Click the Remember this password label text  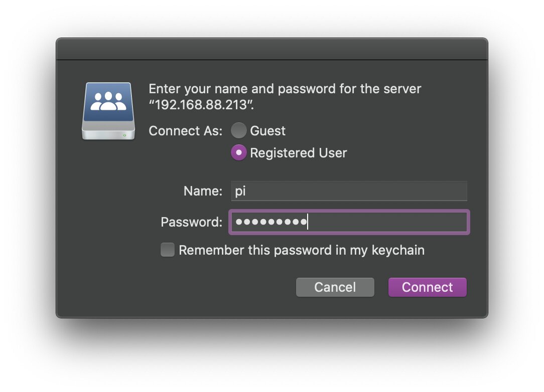[x=302, y=250]
